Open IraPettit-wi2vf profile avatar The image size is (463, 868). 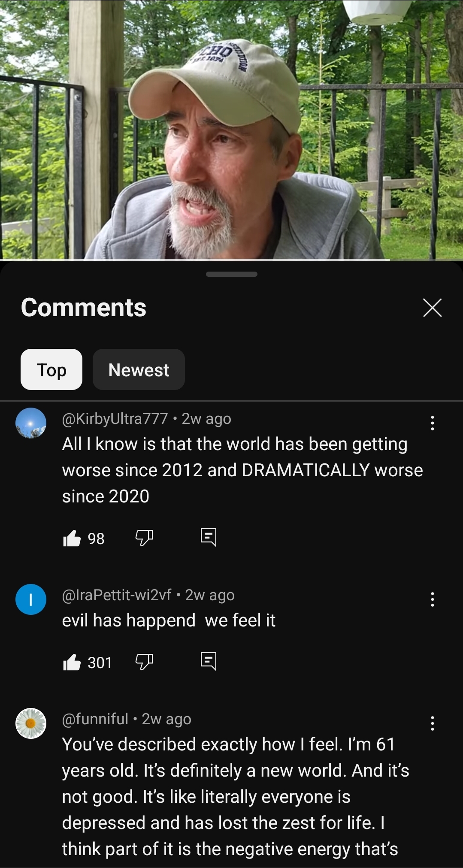[31, 599]
